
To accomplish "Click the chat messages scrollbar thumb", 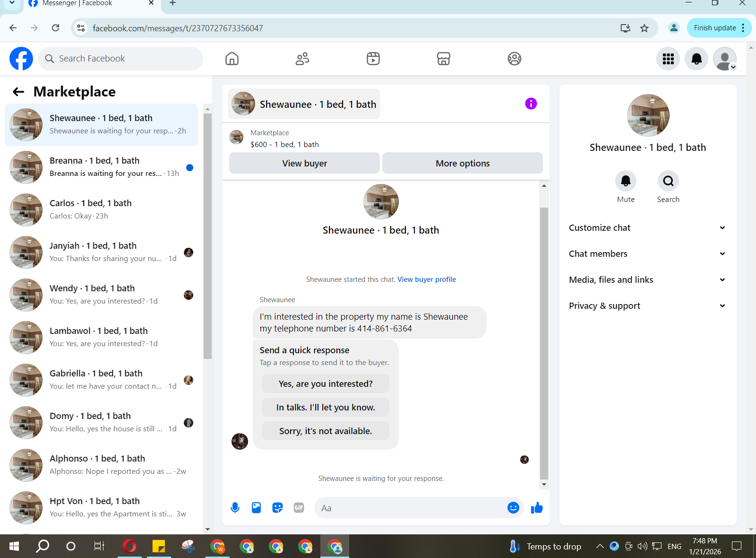I will click(544, 344).
